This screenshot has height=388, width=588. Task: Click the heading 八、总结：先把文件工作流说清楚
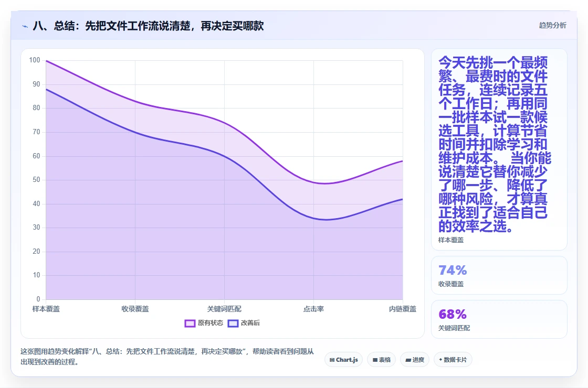149,26
